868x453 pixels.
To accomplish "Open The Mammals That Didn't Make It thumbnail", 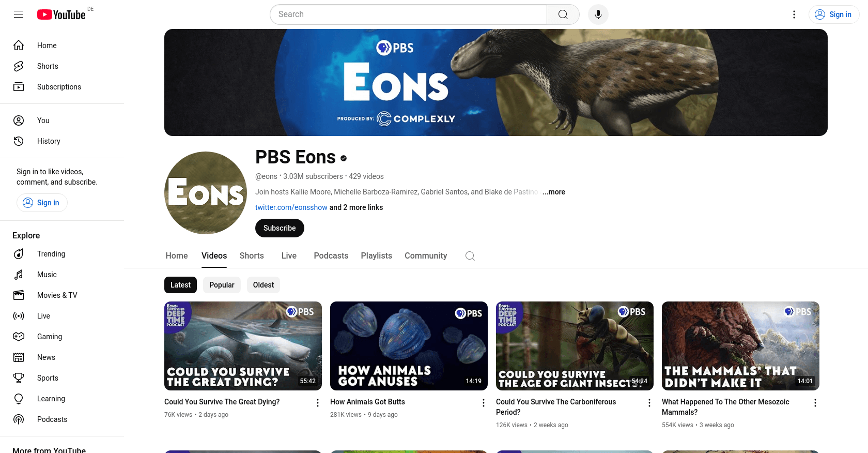I will 740,346.
